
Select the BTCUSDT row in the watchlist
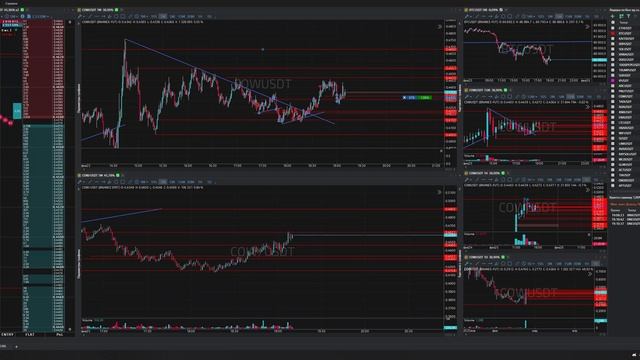[x=625, y=33]
